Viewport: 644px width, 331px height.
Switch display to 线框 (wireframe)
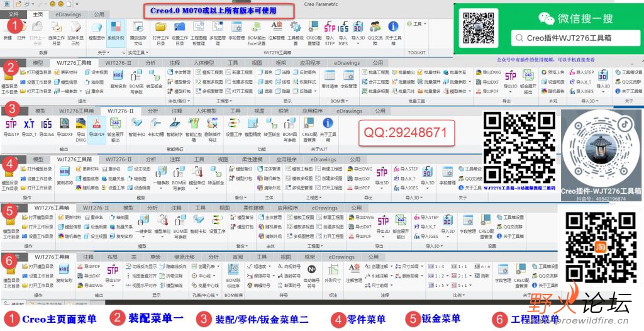283,82
